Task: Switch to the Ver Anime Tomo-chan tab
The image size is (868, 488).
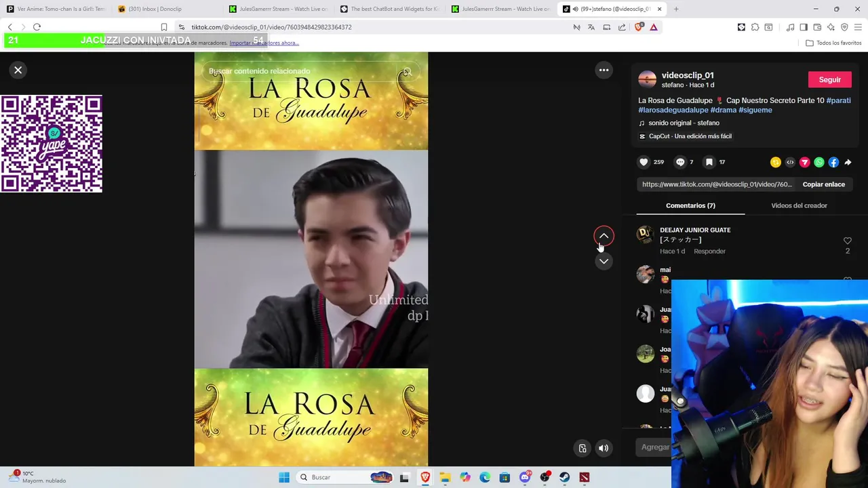Action: [x=56, y=9]
